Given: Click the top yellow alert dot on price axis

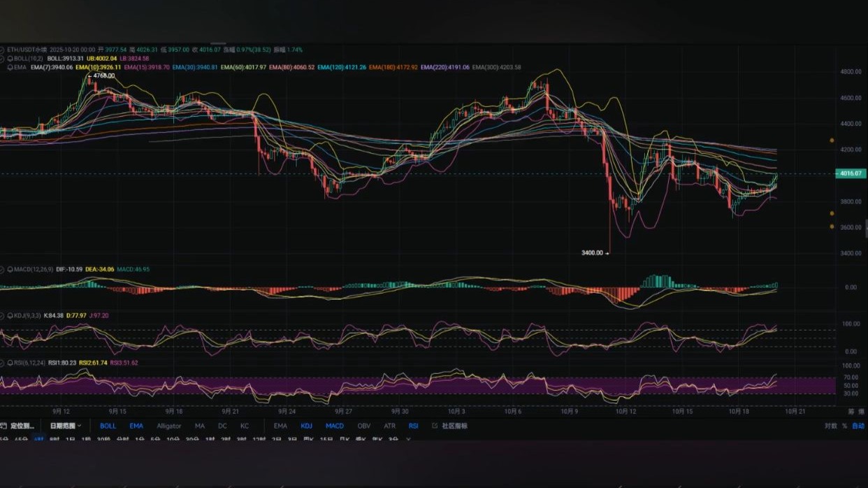Looking at the screenshot, I should [x=832, y=141].
